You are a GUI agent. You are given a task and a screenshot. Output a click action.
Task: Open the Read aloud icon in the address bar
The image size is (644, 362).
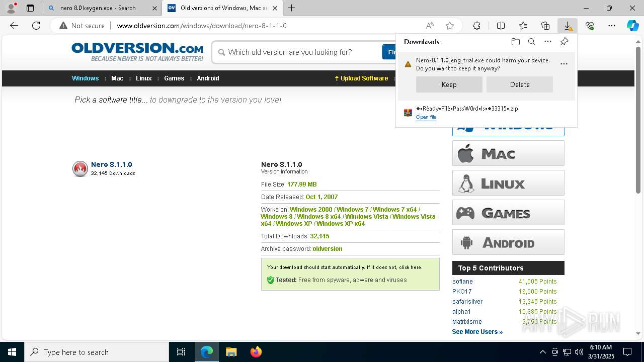430,26
